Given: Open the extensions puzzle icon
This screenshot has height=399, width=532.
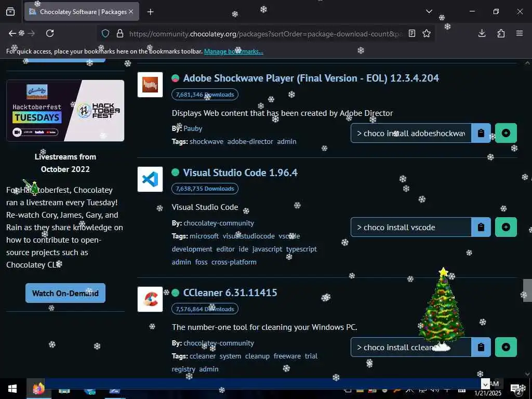Looking at the screenshot, I should 501,33.
